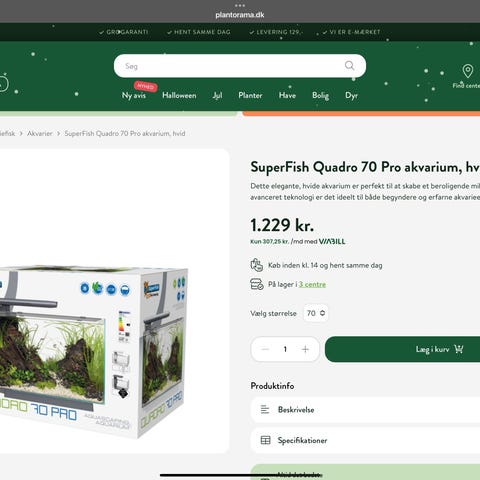Click into the Søg search field
Image resolution: width=480 pixels, height=480 pixels.
click(230, 66)
